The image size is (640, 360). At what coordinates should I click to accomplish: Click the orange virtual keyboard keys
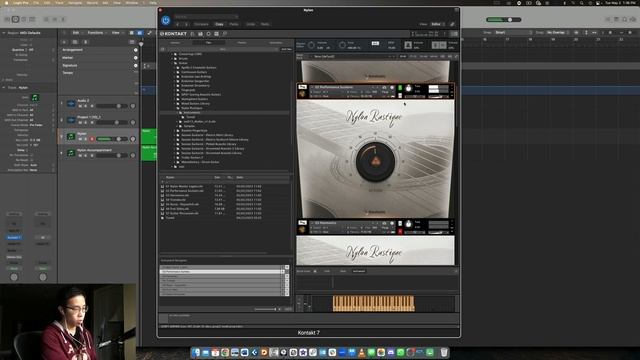[x=373, y=304]
